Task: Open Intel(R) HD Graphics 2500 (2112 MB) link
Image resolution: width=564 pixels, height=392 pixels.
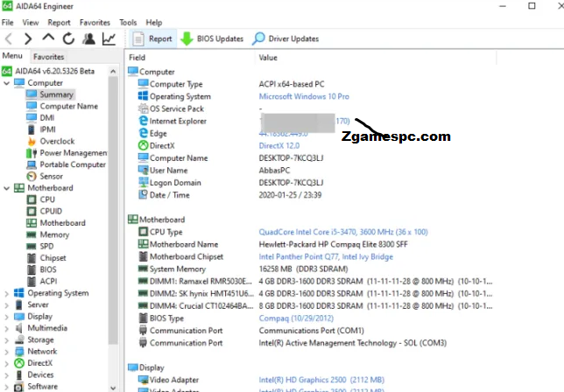Action: pyautogui.click(x=321, y=380)
